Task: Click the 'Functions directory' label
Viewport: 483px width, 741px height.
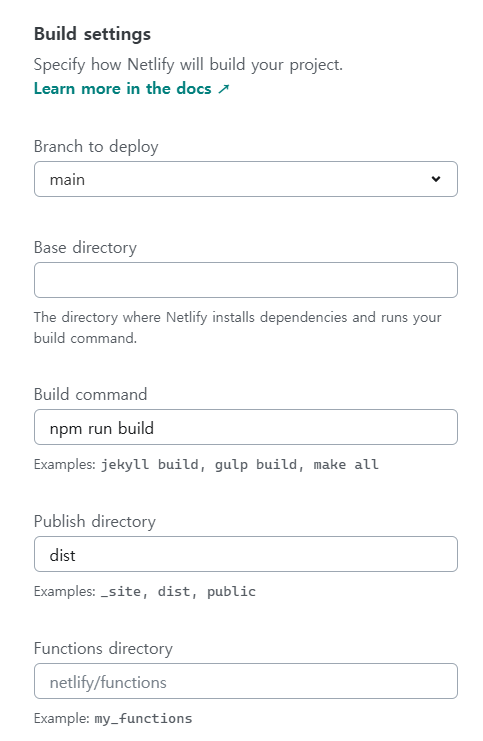Action: [x=104, y=648]
